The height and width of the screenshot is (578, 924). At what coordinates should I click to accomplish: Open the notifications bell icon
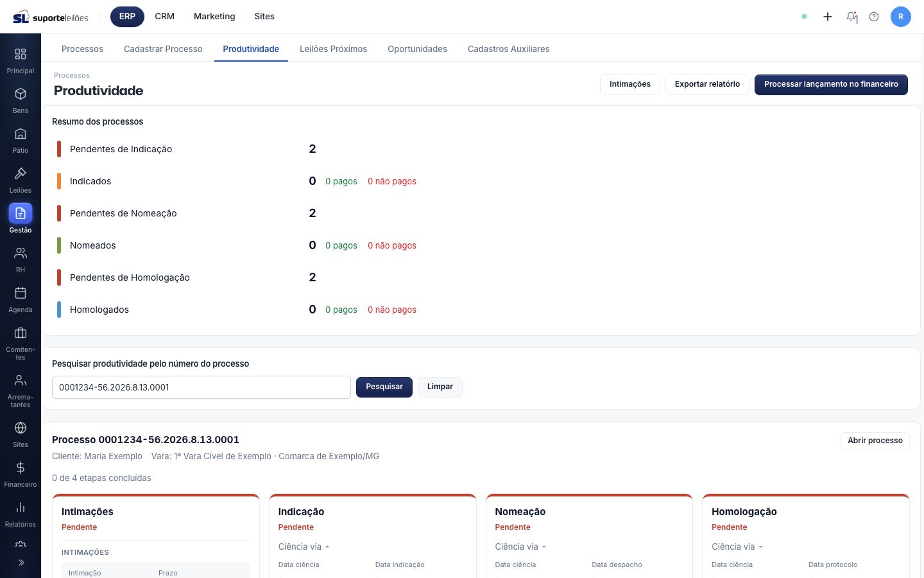(851, 17)
